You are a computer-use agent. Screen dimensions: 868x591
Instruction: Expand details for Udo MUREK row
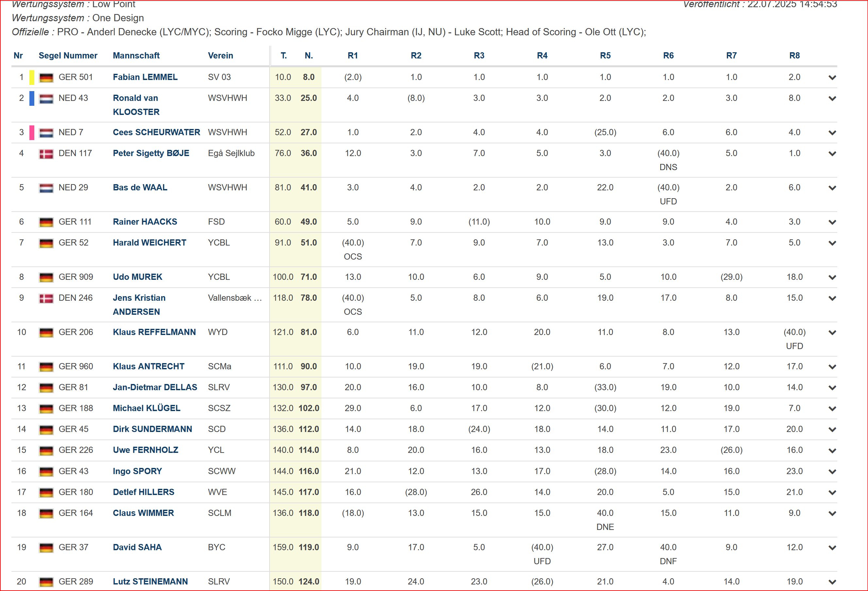point(832,278)
